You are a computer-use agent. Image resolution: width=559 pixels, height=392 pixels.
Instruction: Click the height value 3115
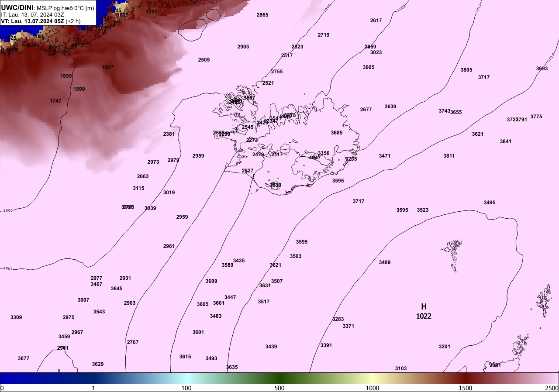click(x=138, y=188)
